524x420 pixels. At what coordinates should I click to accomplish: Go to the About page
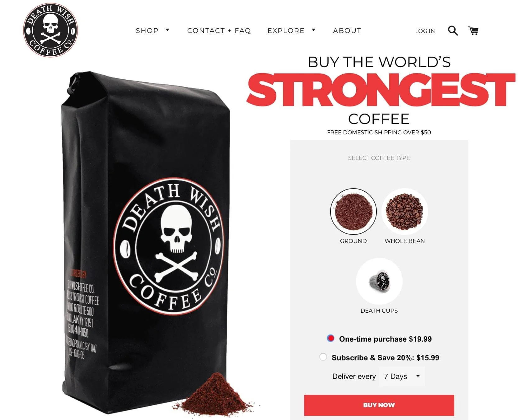click(347, 30)
